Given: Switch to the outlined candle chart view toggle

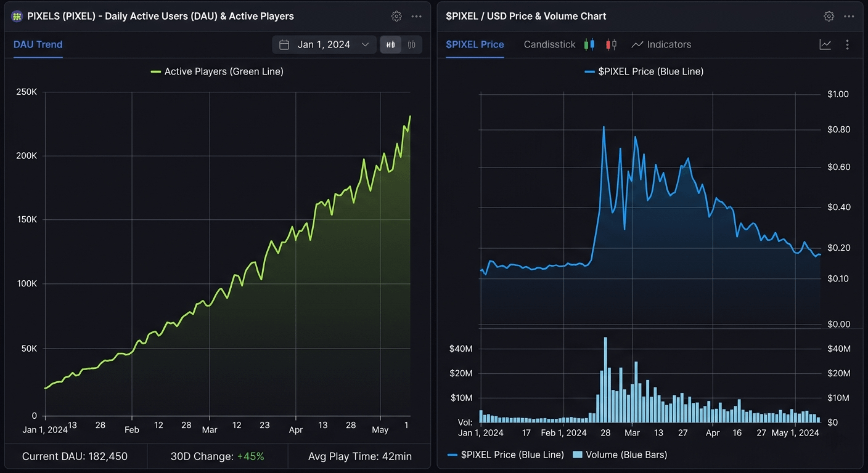Looking at the screenshot, I should (411, 44).
